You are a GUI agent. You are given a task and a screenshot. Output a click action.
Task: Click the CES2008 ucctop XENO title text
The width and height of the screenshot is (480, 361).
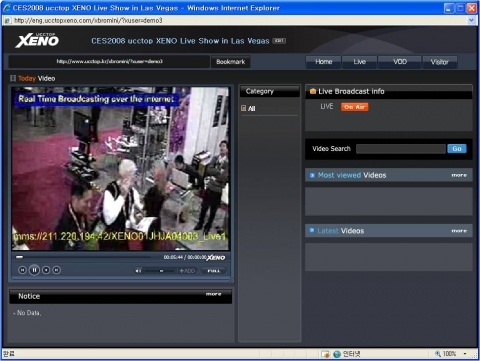pos(180,41)
